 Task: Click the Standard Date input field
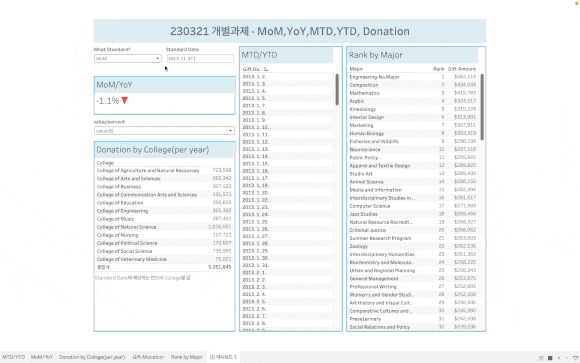coord(200,58)
